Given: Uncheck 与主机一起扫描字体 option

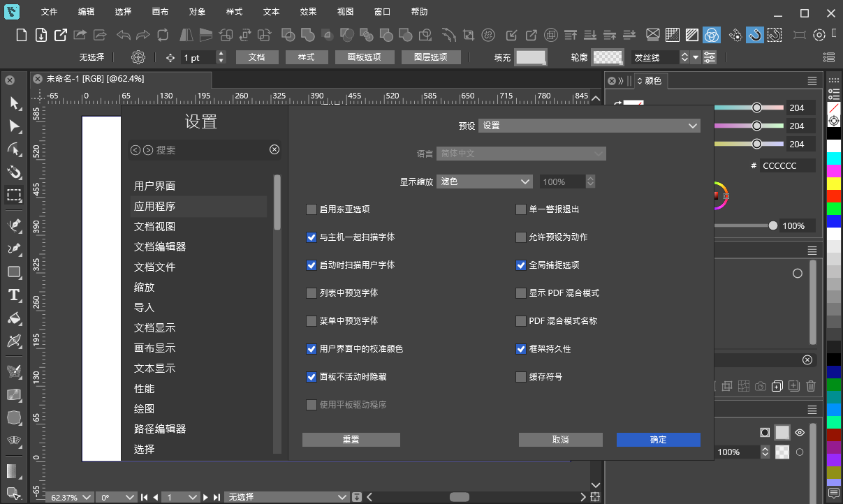Looking at the screenshot, I should 311,237.
